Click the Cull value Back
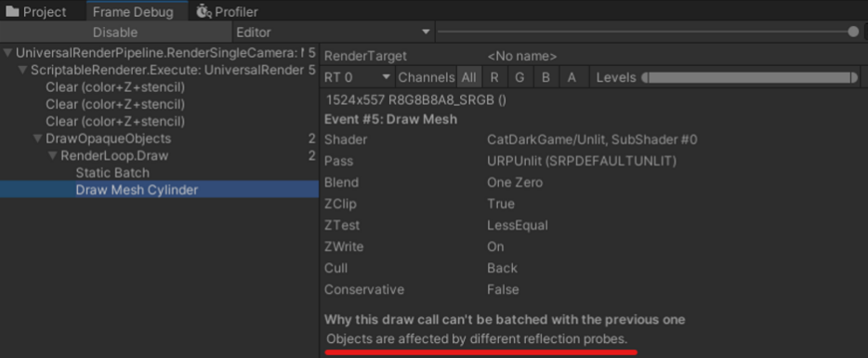The height and width of the screenshot is (358, 868). point(502,268)
